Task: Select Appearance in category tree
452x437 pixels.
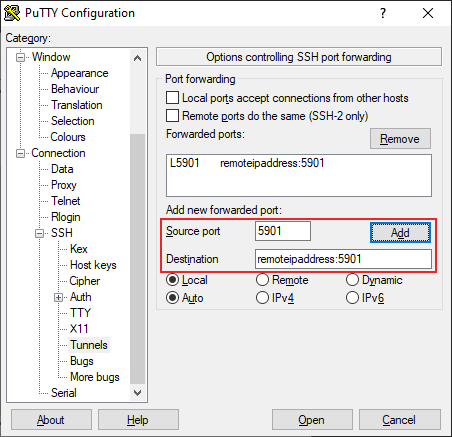Action: (x=79, y=73)
